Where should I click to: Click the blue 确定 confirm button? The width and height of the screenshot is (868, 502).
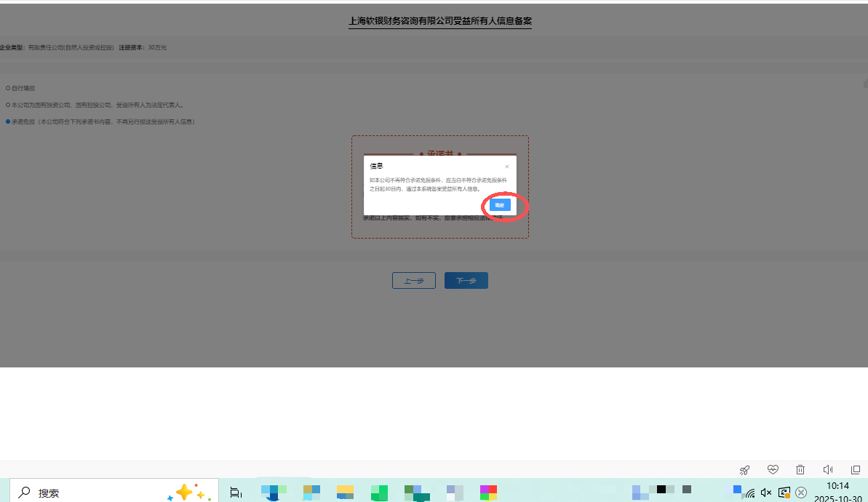[500, 205]
